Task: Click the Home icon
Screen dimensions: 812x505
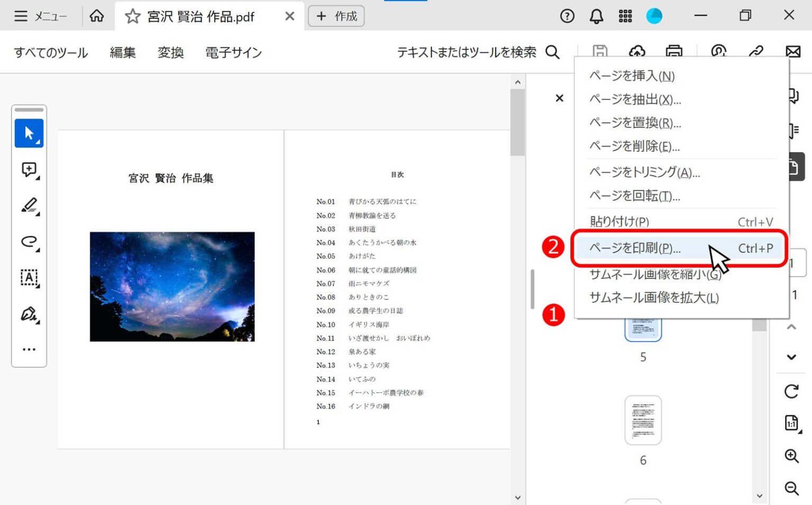Action: [97, 16]
